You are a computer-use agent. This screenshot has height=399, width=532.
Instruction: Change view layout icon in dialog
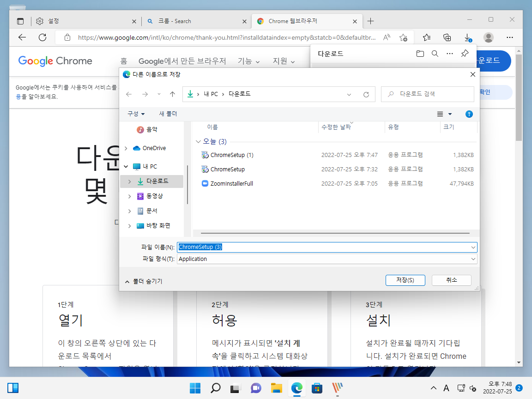click(x=440, y=114)
